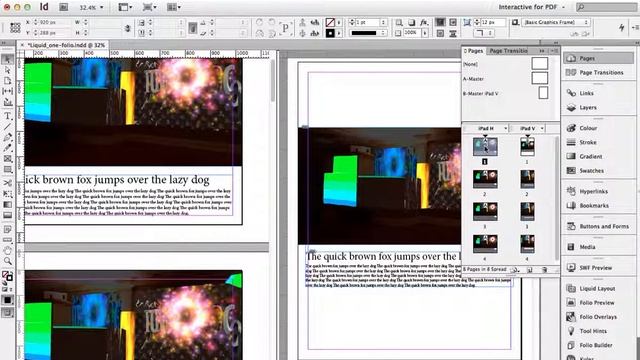Select the Hand tool

tap(7, 251)
